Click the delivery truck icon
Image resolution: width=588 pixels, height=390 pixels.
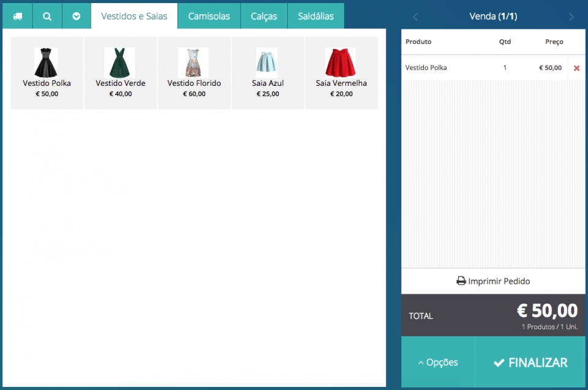[17, 17]
